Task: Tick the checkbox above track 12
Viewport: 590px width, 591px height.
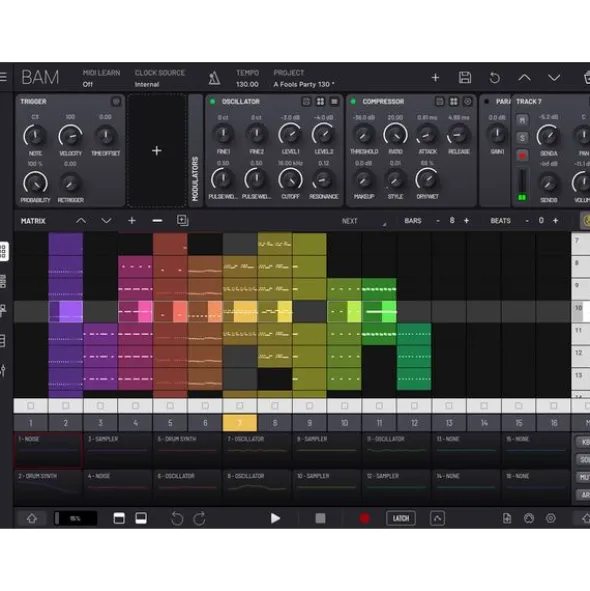Action: (414, 406)
